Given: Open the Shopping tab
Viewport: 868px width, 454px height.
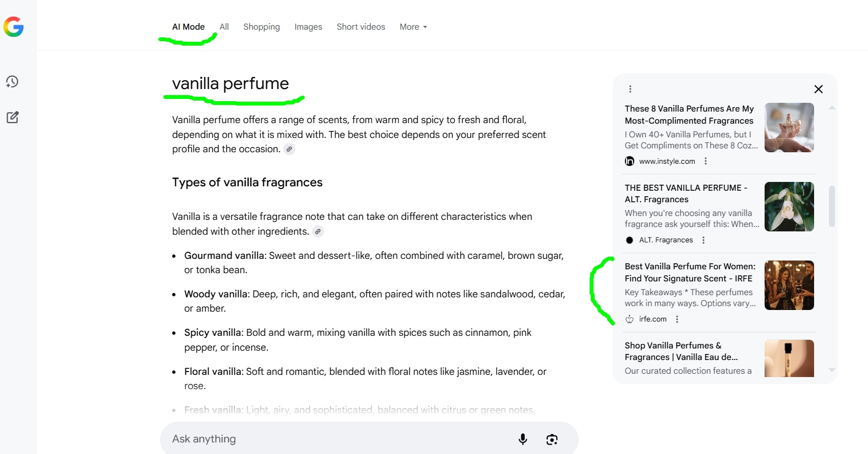Looking at the screenshot, I should 261,27.
